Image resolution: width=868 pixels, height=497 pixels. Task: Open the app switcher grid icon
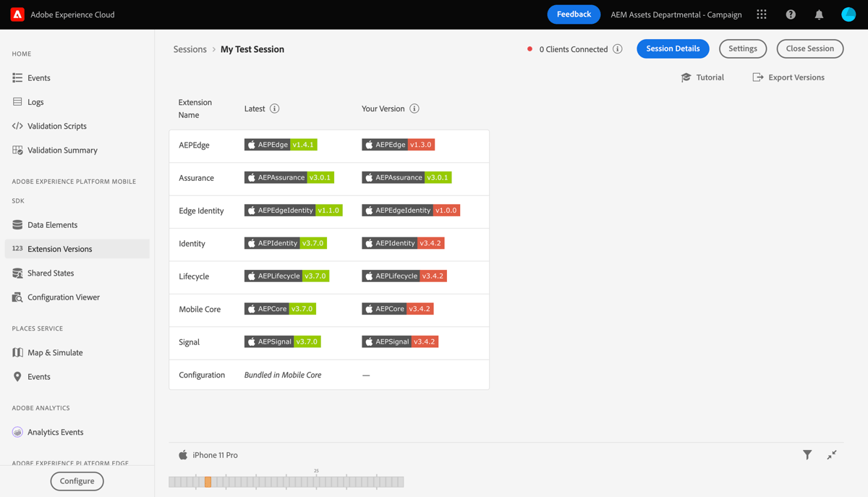(761, 14)
